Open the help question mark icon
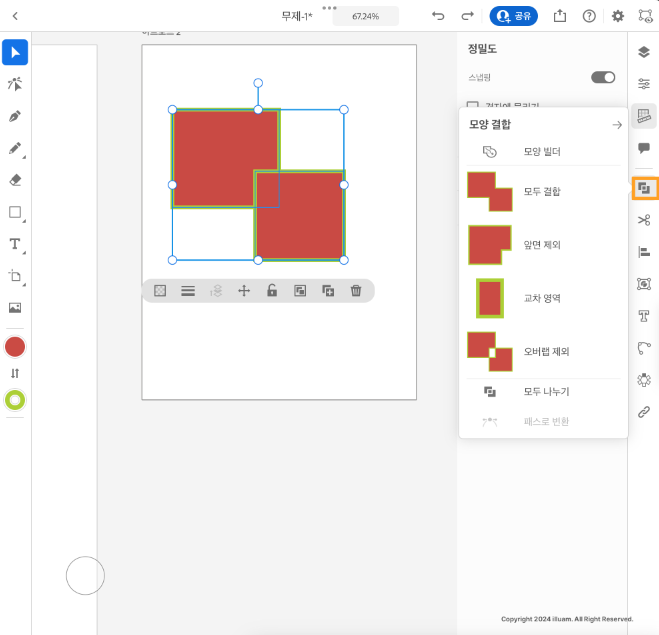659x635 pixels. pyautogui.click(x=589, y=16)
